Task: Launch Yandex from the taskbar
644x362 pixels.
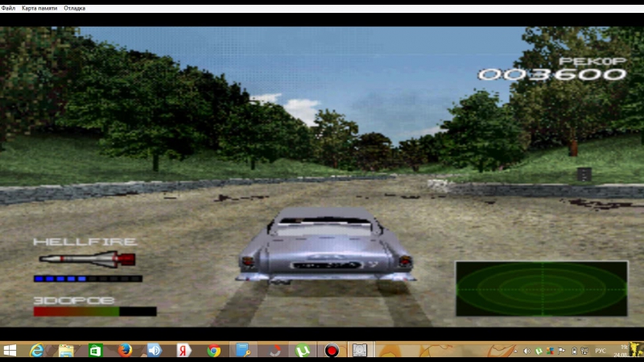Action: pyautogui.click(x=184, y=351)
